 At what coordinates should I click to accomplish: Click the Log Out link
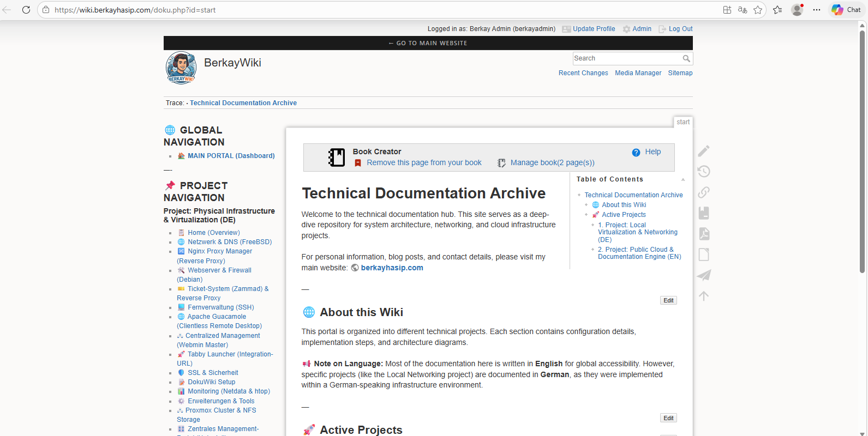click(680, 29)
